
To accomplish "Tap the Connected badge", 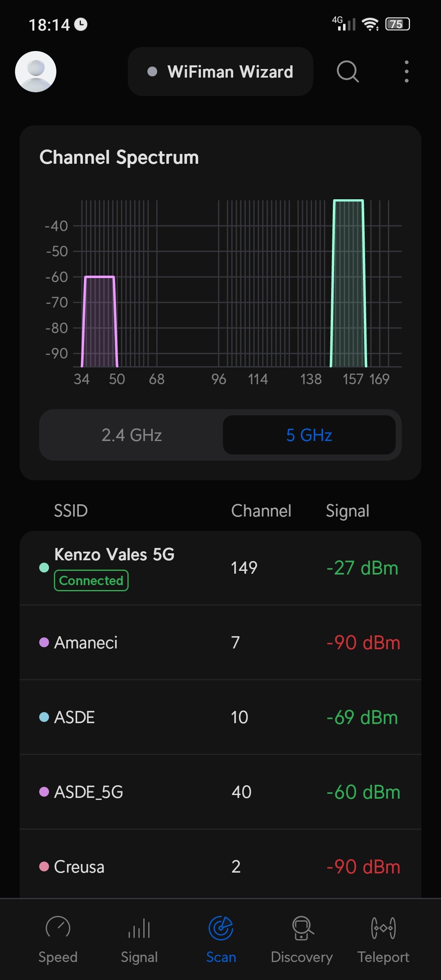I will tap(91, 580).
